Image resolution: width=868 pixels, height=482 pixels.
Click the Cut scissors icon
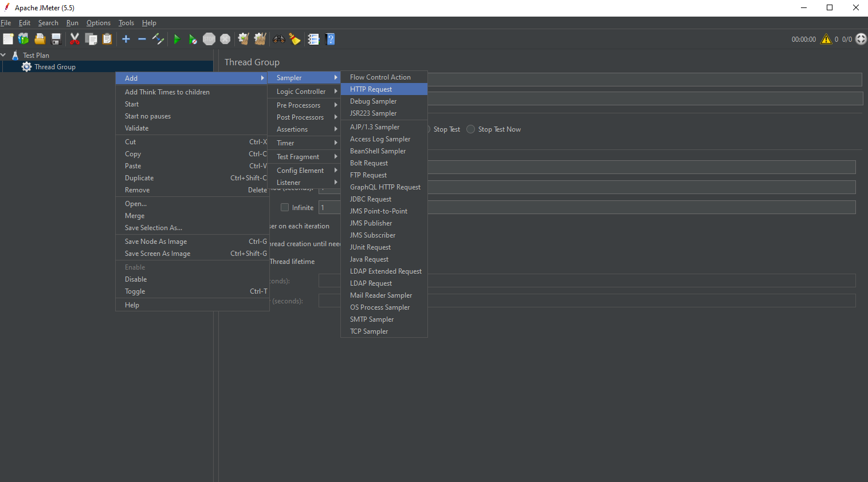coord(74,39)
